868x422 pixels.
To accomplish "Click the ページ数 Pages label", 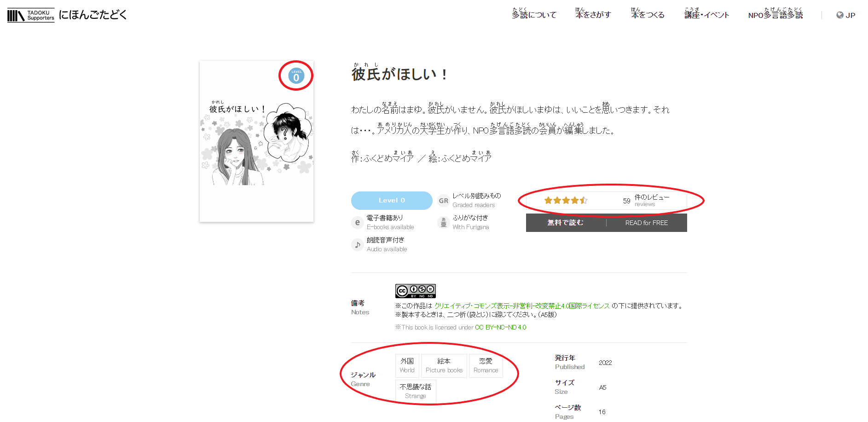I will [568, 412].
